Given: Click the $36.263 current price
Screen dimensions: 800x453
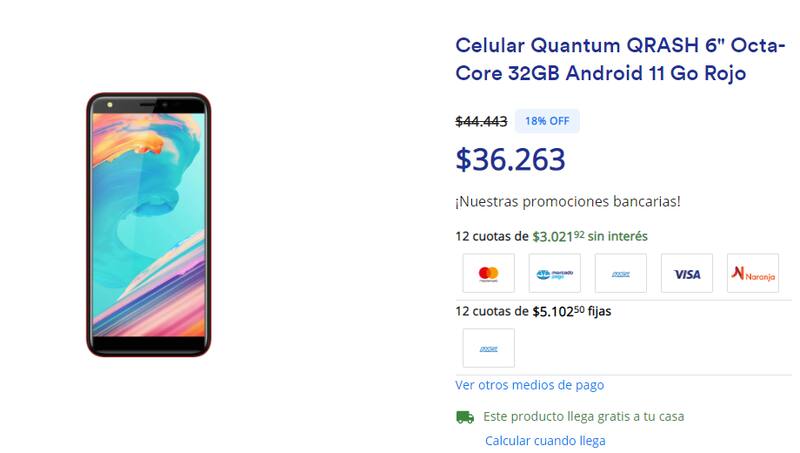Looking at the screenshot, I should (x=510, y=160).
